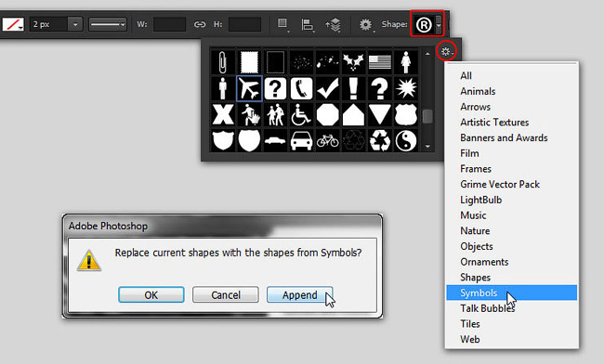Pick the bicycle shape
The image size is (604, 364).
pos(327,140)
